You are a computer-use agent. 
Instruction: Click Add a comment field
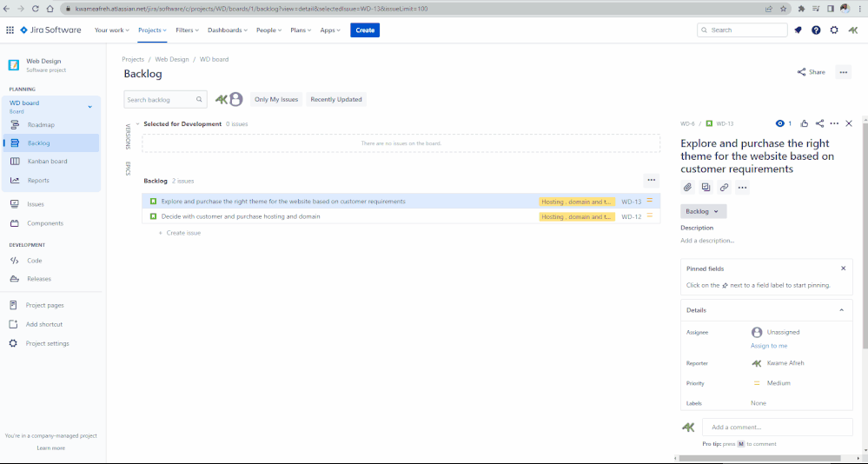coord(778,427)
